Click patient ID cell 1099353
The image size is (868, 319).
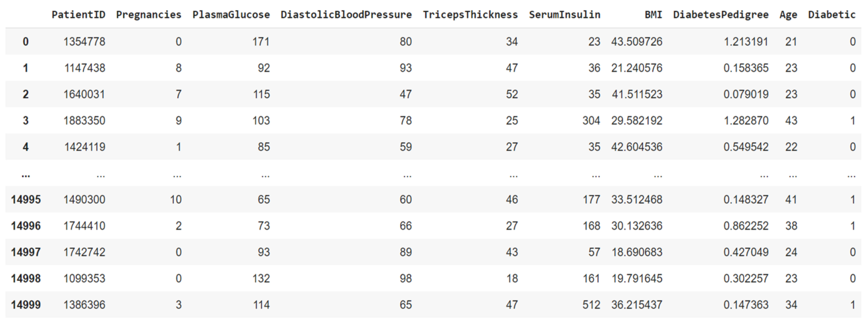click(84, 278)
